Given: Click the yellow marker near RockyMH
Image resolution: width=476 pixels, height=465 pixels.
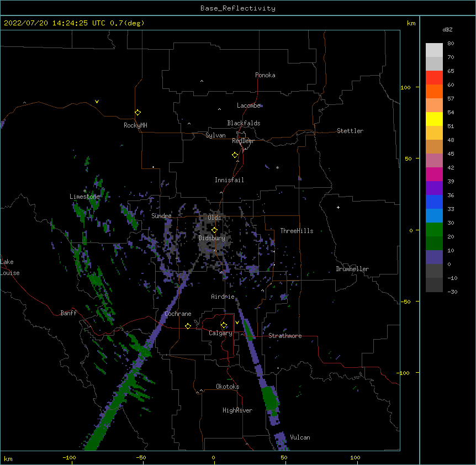Looking at the screenshot, I should click(138, 113).
